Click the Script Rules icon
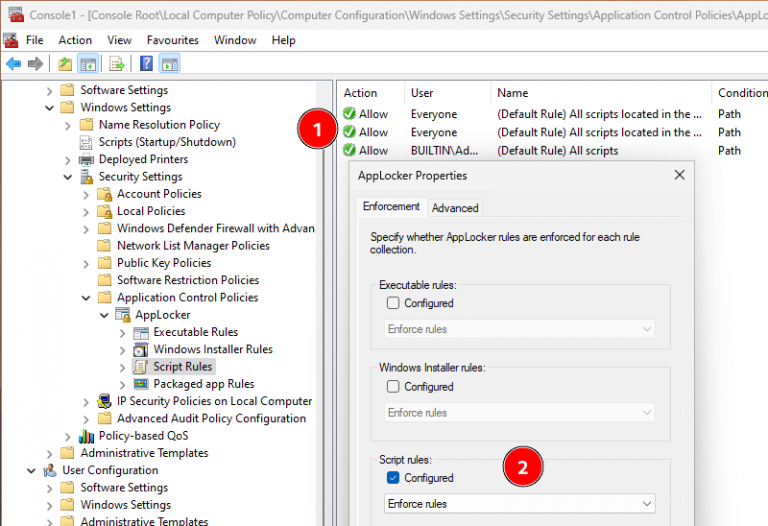 [141, 367]
